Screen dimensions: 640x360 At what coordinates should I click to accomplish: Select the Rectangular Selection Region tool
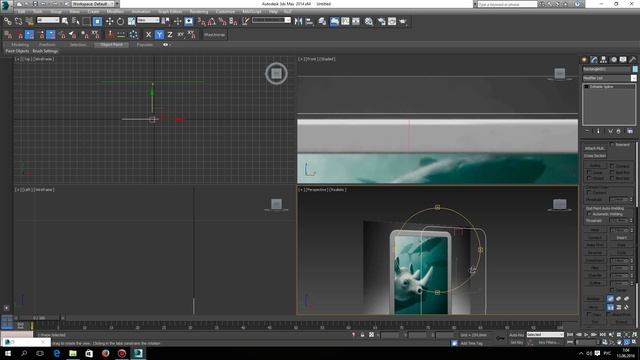coord(87,21)
